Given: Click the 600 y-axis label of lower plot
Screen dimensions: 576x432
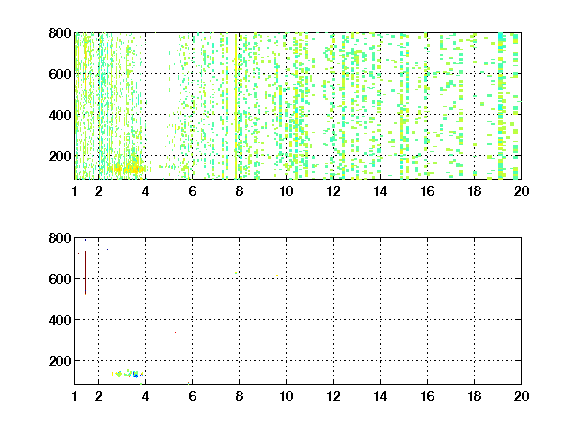Looking at the screenshot, I should pos(60,279).
